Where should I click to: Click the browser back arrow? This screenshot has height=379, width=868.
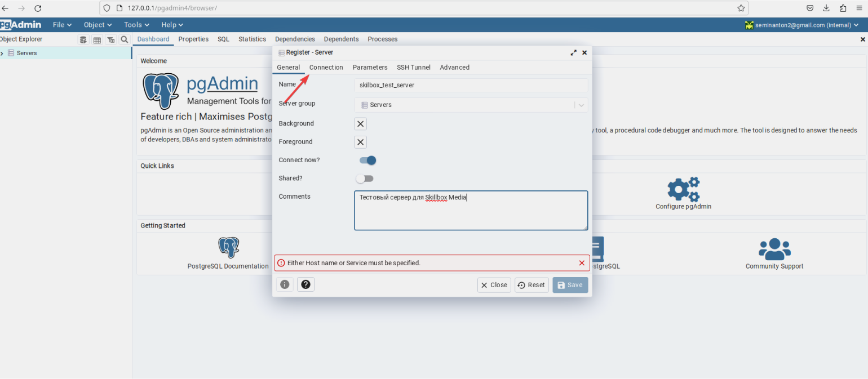click(5, 8)
